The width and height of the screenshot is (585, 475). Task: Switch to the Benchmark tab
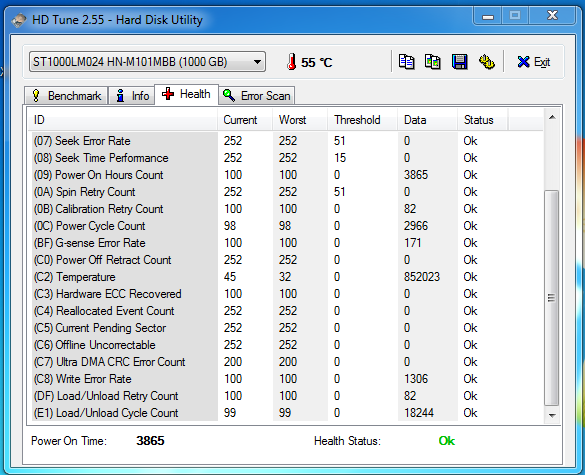tap(66, 96)
